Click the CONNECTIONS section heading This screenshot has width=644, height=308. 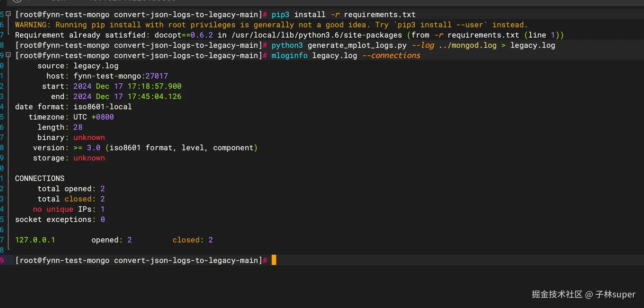tap(40, 179)
